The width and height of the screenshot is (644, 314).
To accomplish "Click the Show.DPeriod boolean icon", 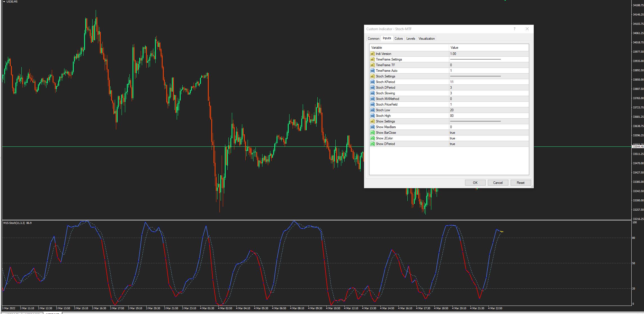I will tap(373, 144).
